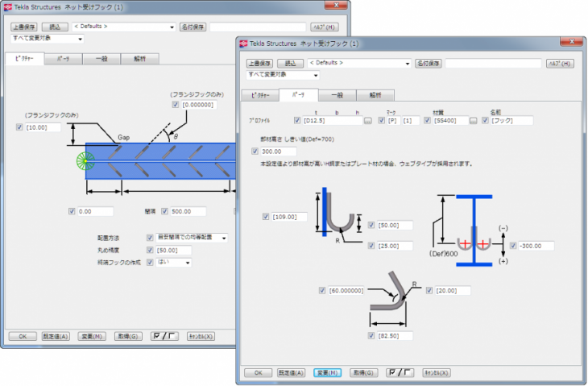Switch to ピクチャー tab in front window

(261, 95)
